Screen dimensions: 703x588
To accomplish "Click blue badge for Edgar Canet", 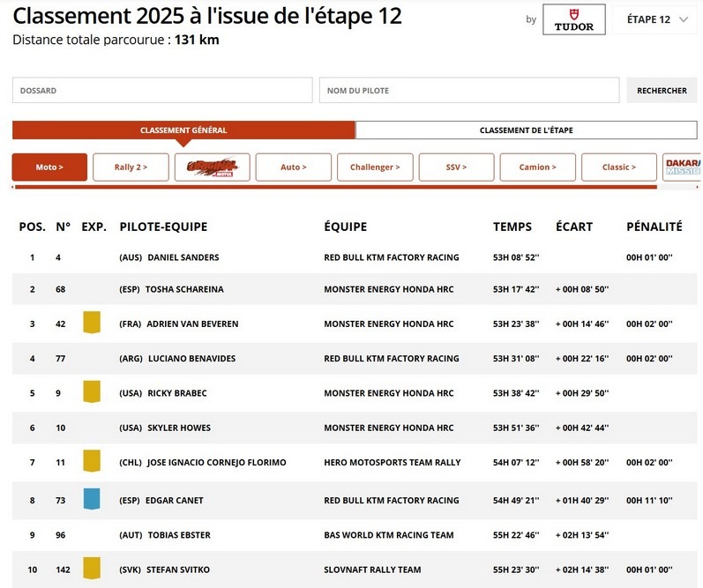I will click(92, 499).
